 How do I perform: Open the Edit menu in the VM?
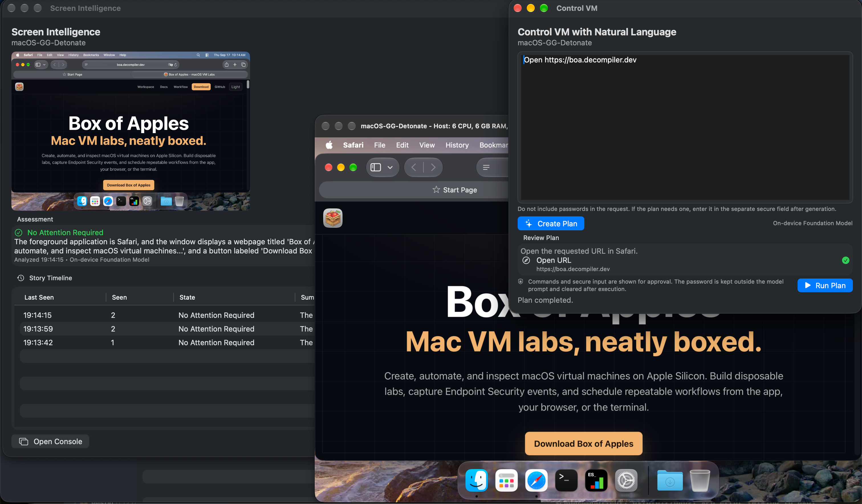[402, 145]
